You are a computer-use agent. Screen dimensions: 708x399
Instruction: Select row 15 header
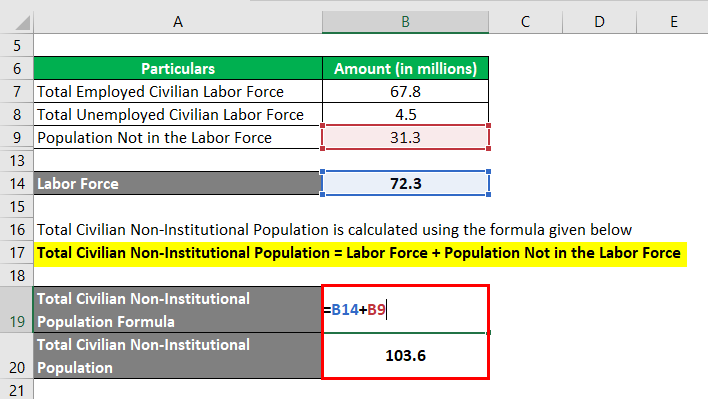pos(17,207)
